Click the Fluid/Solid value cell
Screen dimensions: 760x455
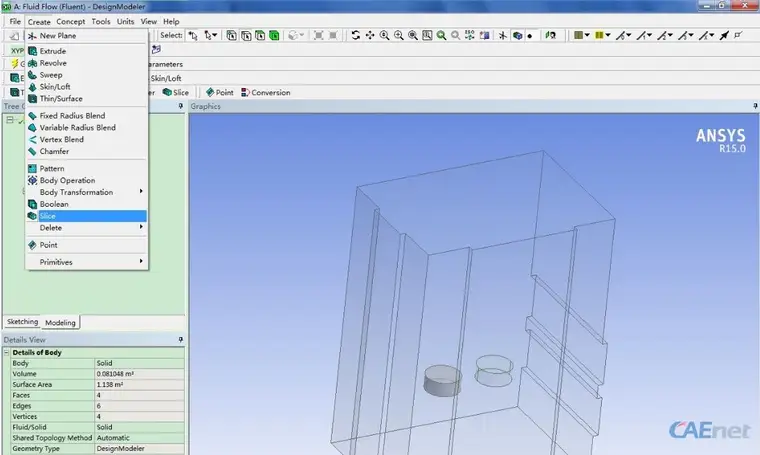coord(140,427)
